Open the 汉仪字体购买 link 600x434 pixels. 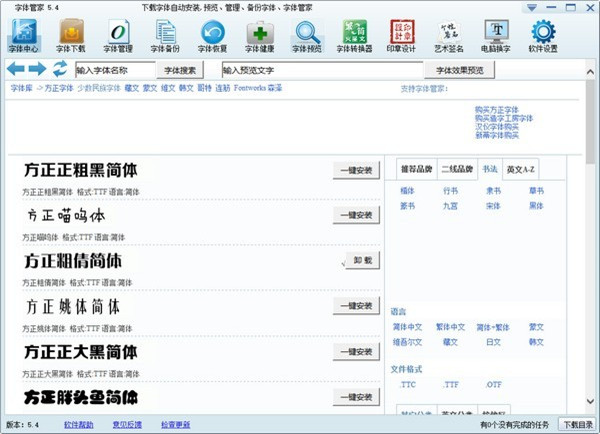coord(497,127)
